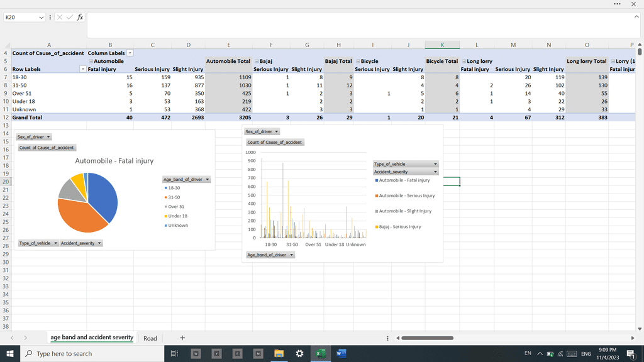Collapse the Automobile column group

click(91, 61)
